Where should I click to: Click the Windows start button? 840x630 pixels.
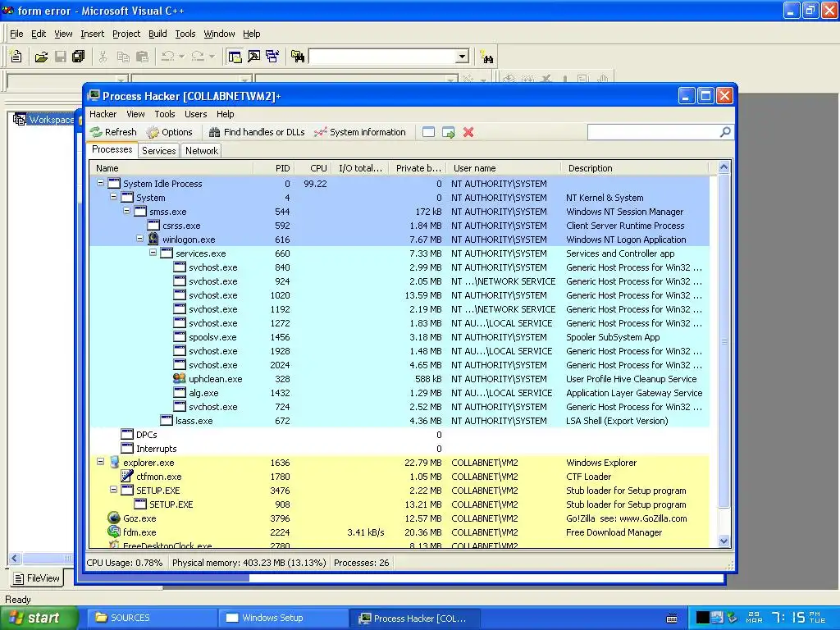coord(39,618)
